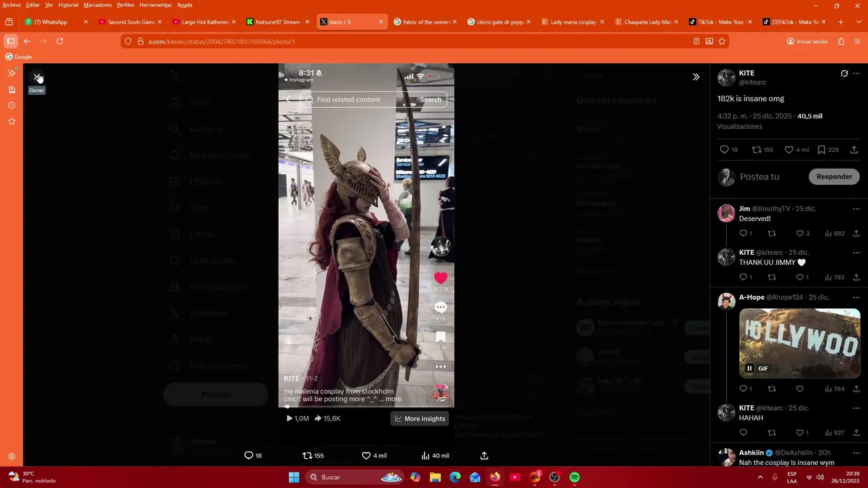Toggle the Firefox sidebar button in the toolbar
868x488 pixels.
(11, 41)
